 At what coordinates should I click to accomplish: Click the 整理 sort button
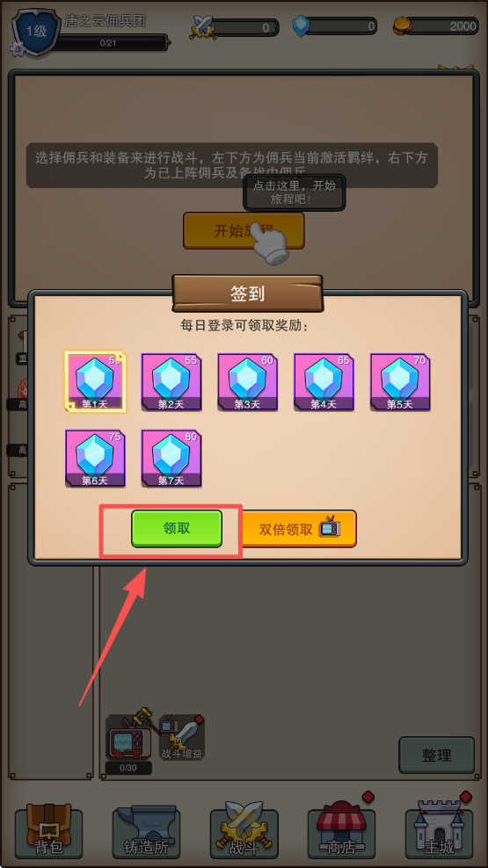pyautogui.click(x=436, y=755)
